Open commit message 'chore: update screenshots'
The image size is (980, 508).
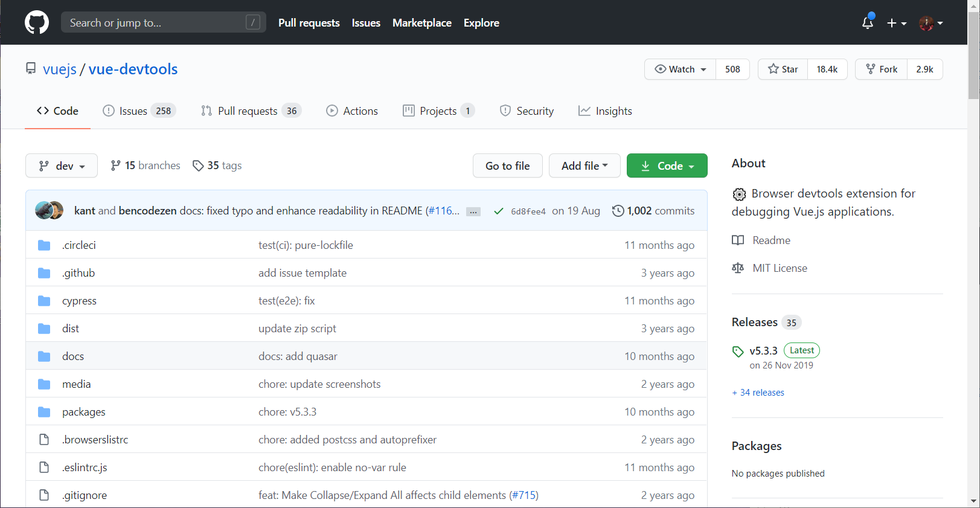click(319, 384)
